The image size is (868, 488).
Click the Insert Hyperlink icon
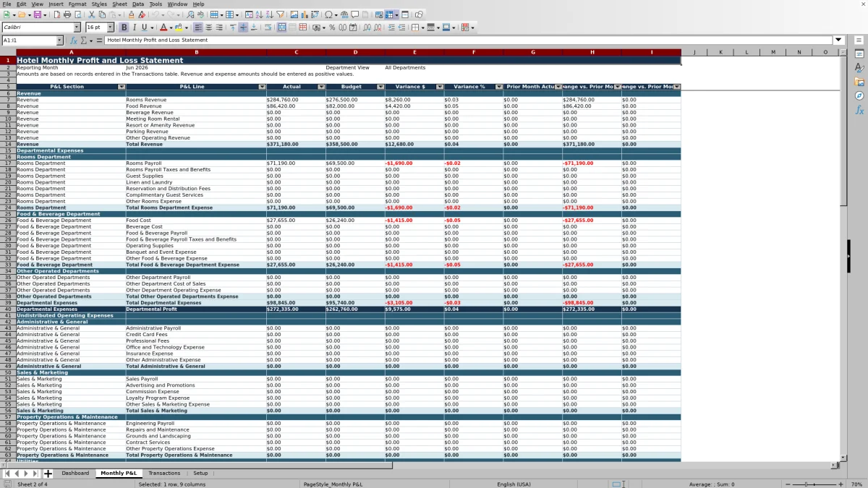[x=344, y=14]
